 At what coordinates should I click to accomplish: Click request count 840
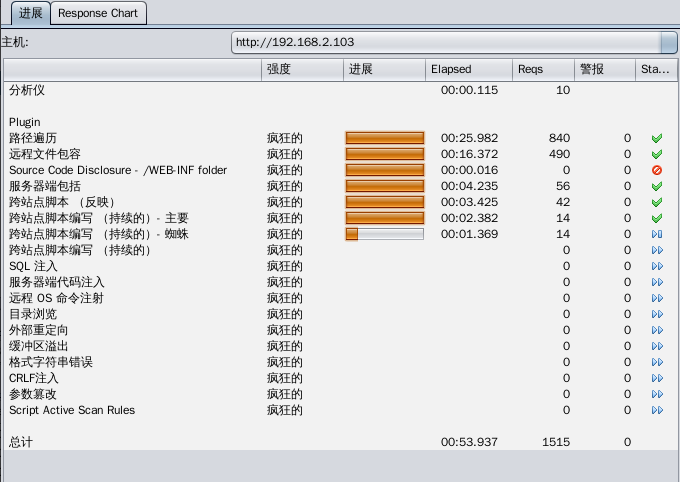(559, 138)
